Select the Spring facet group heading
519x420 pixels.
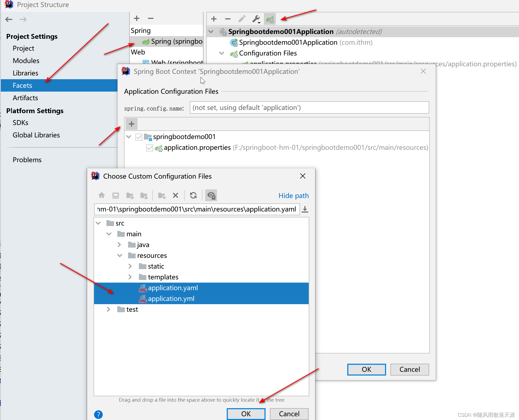pyautogui.click(x=141, y=31)
